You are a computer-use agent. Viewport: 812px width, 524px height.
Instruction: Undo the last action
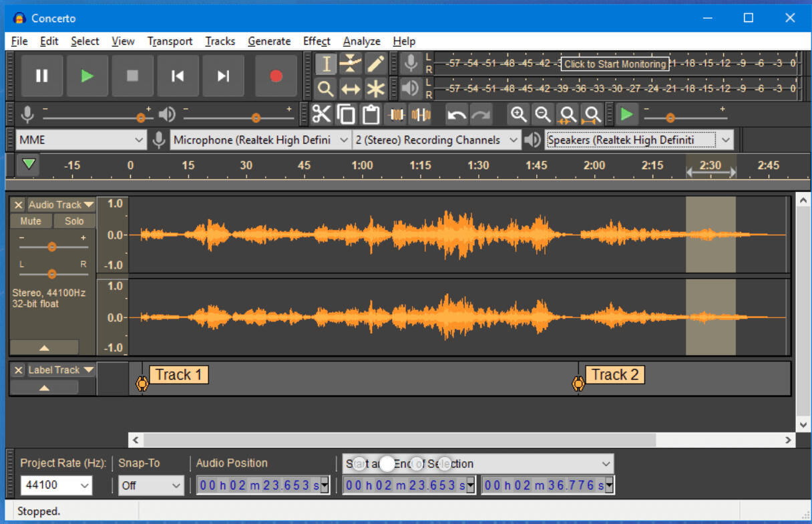pos(457,114)
